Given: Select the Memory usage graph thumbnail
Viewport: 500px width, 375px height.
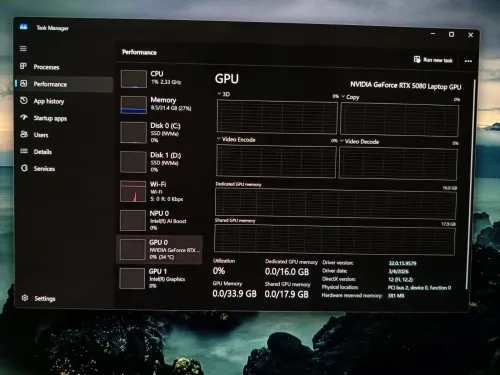Looking at the screenshot, I should click(x=133, y=105).
